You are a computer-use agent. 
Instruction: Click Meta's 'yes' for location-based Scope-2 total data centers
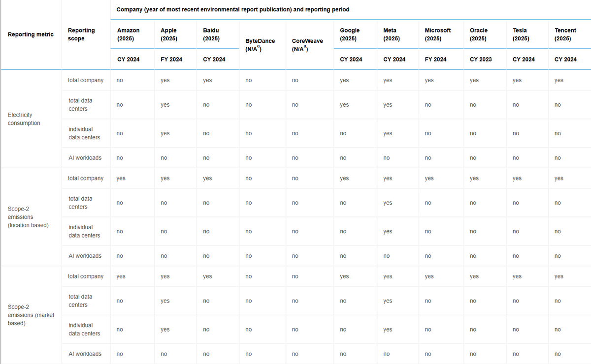point(388,203)
